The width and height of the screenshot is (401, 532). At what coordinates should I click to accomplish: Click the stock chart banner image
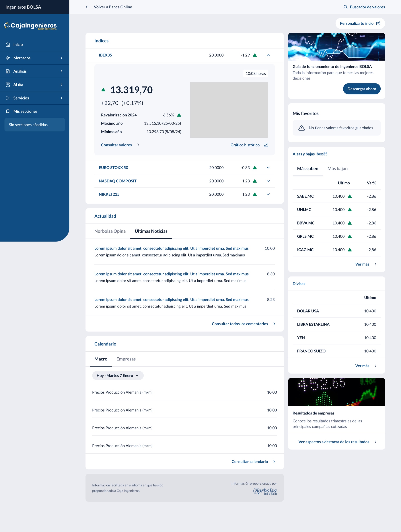coord(336,47)
